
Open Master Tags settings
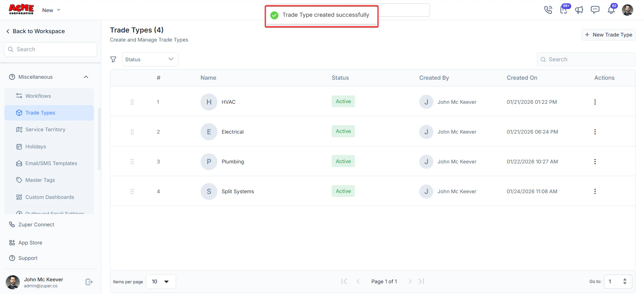pos(49,180)
